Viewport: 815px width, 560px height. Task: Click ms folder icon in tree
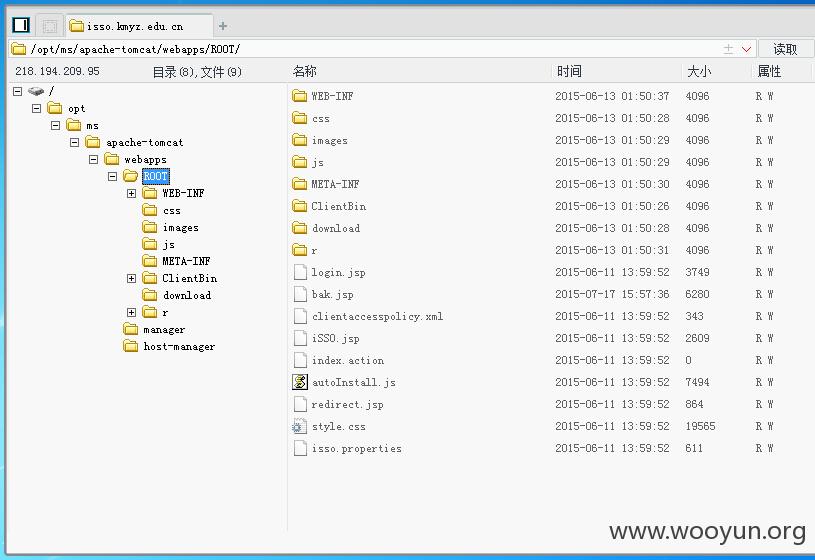click(x=74, y=125)
